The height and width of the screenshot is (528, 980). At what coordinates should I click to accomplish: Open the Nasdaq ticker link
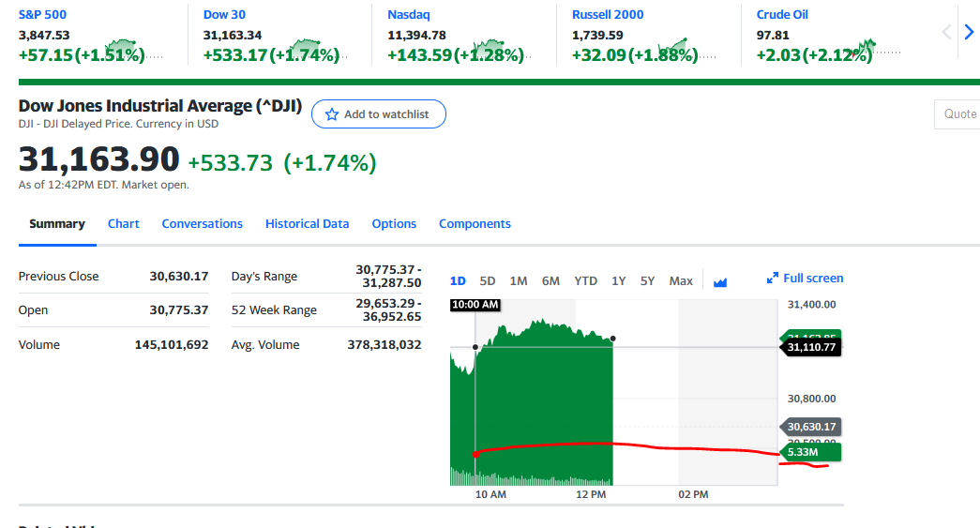(409, 14)
